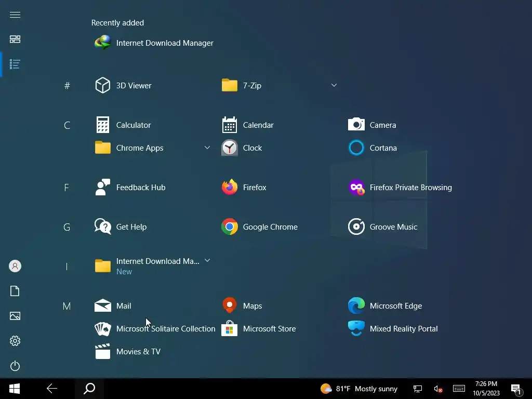This screenshot has height=399, width=532.
Task: Open the Action Center notifications
Action: [x=516, y=390]
